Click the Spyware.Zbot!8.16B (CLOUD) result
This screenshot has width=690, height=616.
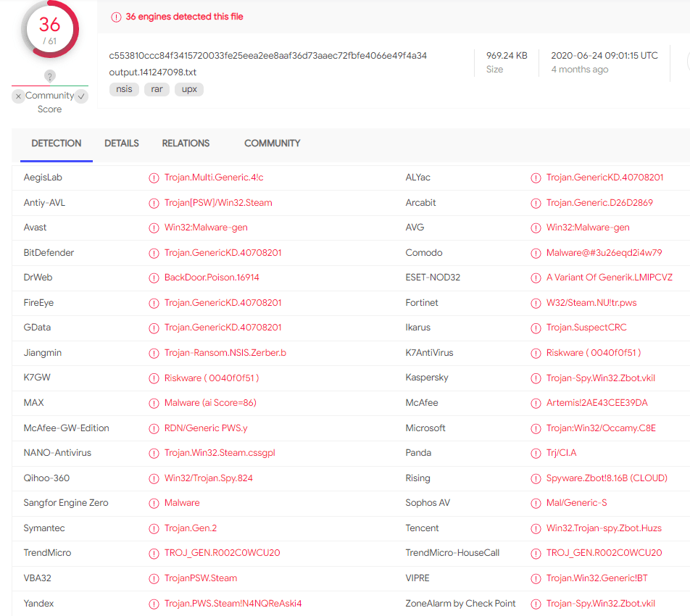pos(607,478)
